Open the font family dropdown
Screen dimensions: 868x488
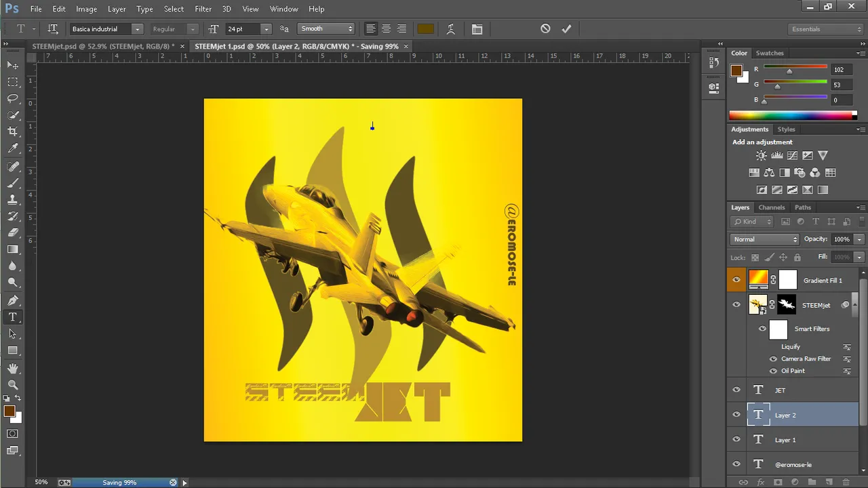tap(137, 29)
